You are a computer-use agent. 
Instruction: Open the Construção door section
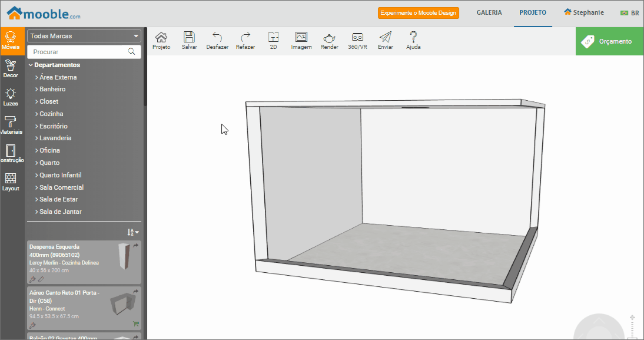point(11,154)
